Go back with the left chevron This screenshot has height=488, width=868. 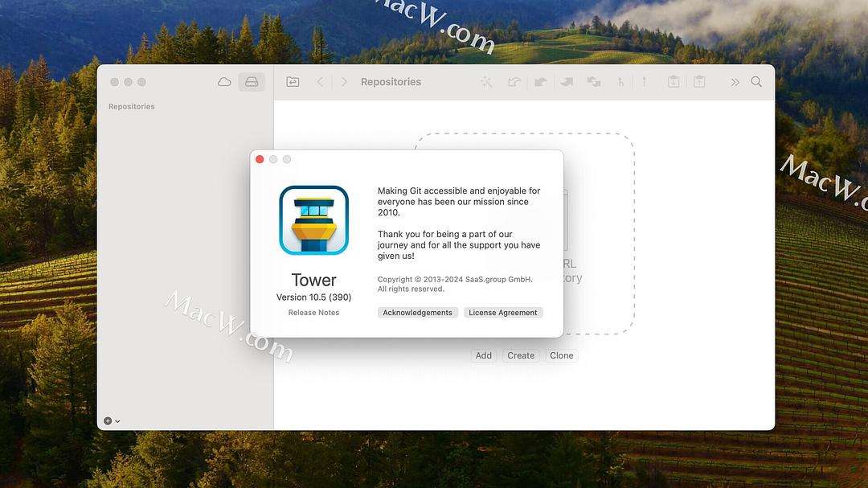point(321,82)
